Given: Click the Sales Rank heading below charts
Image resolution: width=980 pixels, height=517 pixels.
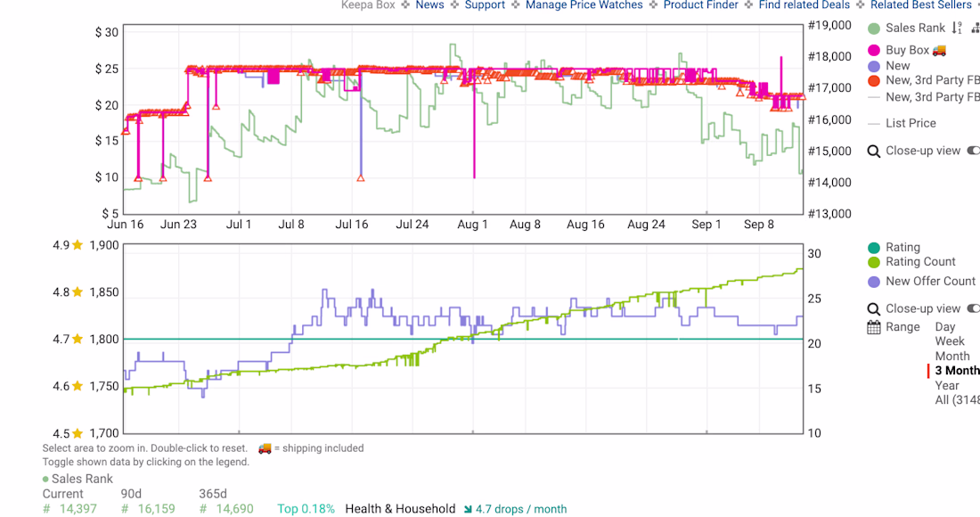Looking at the screenshot, I should coord(82,479).
